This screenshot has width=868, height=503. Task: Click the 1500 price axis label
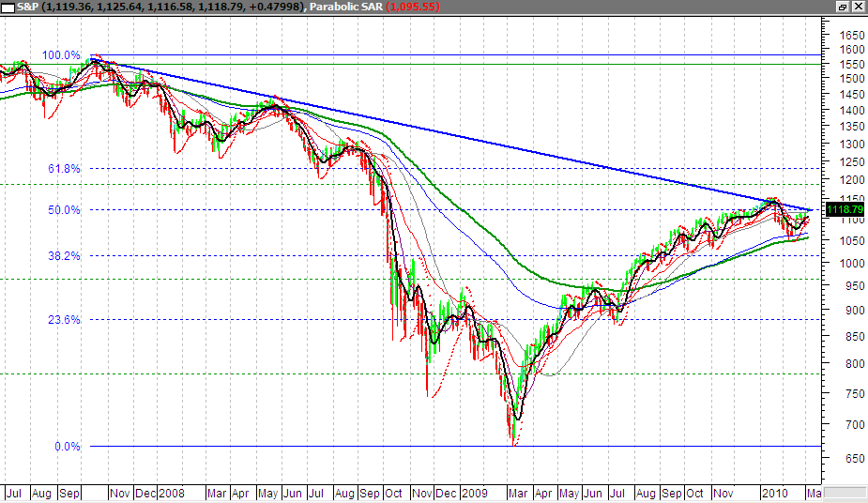click(852, 79)
